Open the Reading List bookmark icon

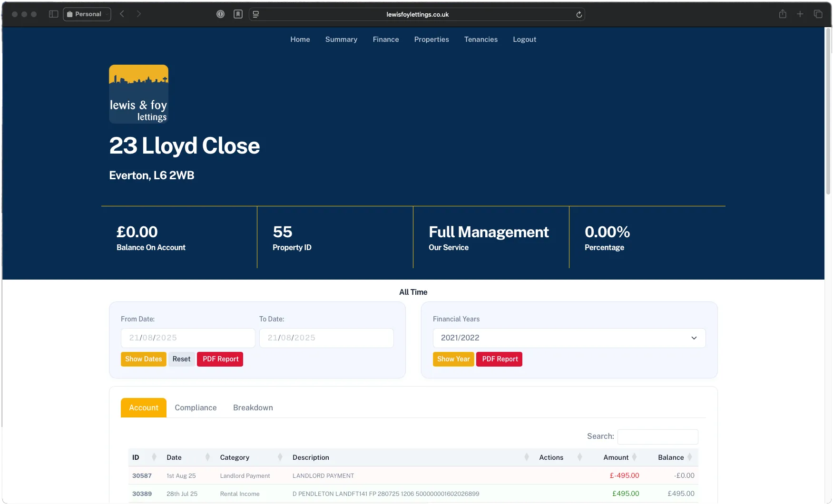pyautogui.click(x=238, y=14)
